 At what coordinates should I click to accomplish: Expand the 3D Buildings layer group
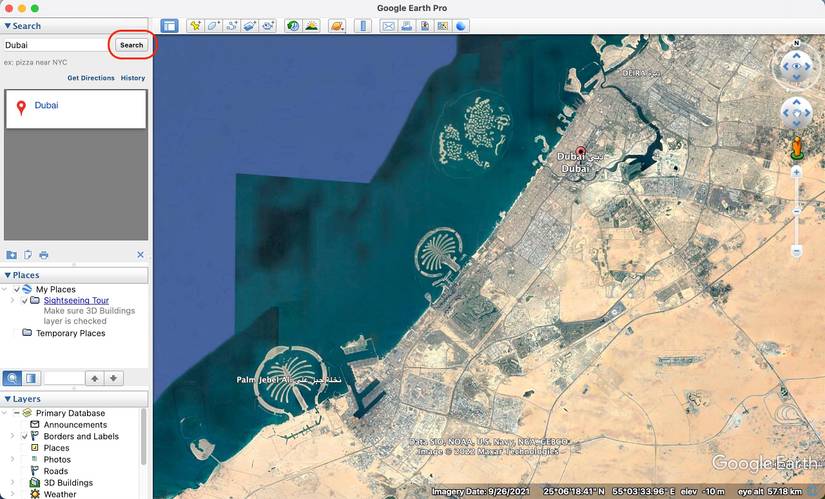tap(12, 483)
